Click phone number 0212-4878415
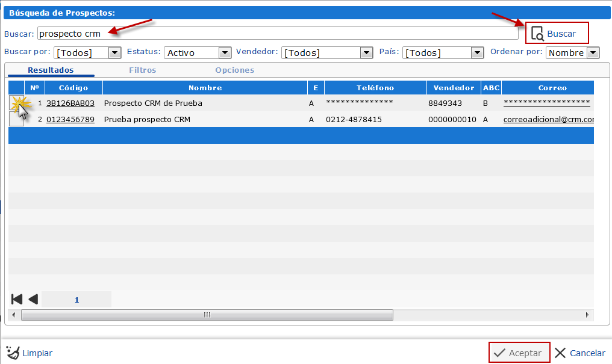 (x=354, y=120)
